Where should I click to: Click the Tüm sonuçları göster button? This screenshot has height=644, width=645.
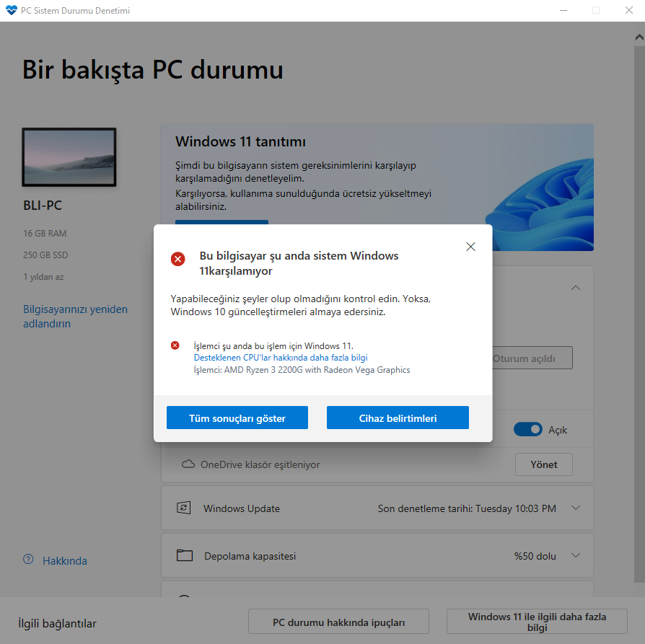click(x=237, y=418)
